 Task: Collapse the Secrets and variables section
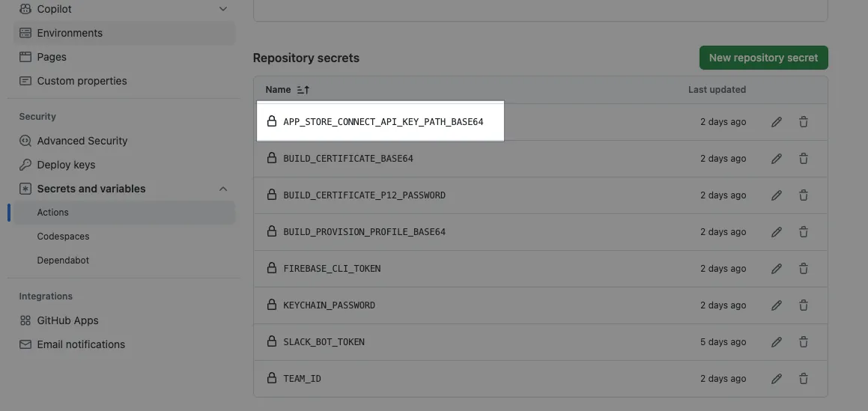[x=222, y=189]
